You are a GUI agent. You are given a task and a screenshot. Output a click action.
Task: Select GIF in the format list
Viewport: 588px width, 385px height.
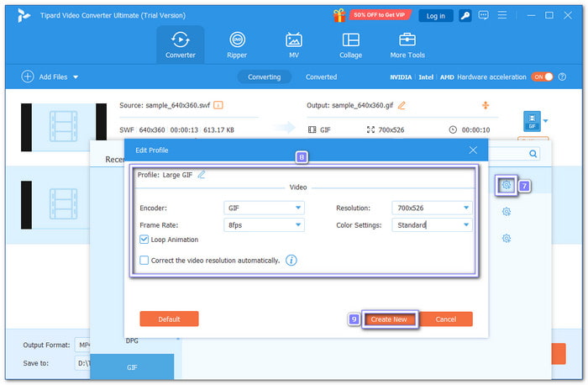pyautogui.click(x=132, y=367)
